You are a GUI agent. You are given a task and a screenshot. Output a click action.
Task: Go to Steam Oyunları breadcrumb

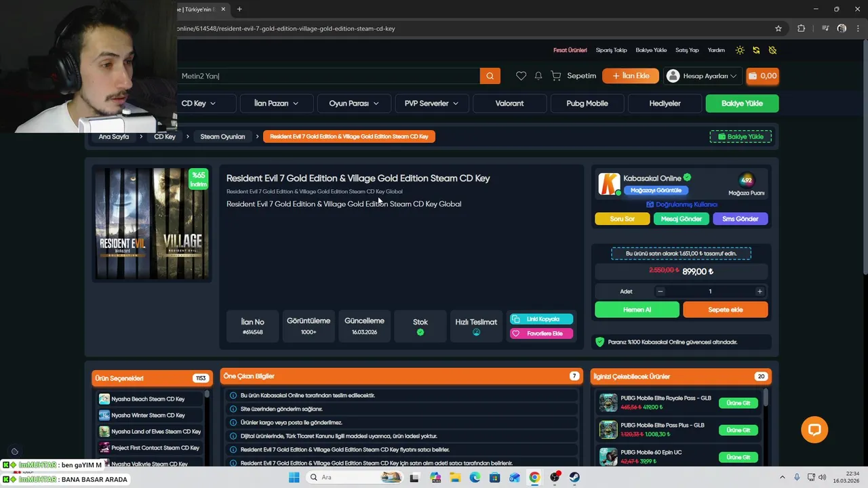coord(222,136)
